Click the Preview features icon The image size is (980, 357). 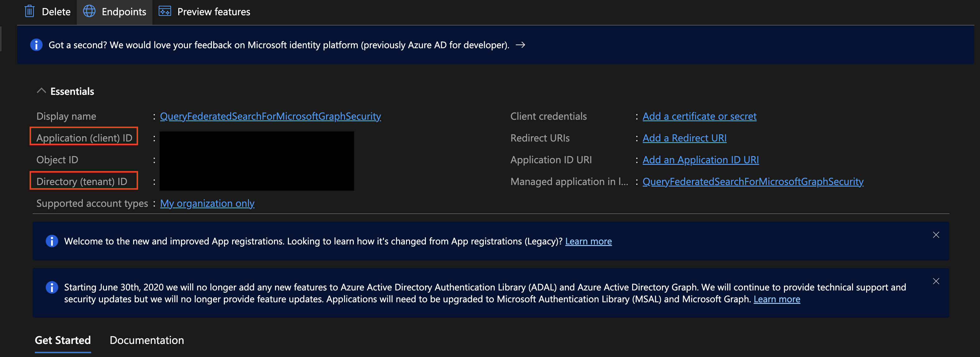[165, 12]
